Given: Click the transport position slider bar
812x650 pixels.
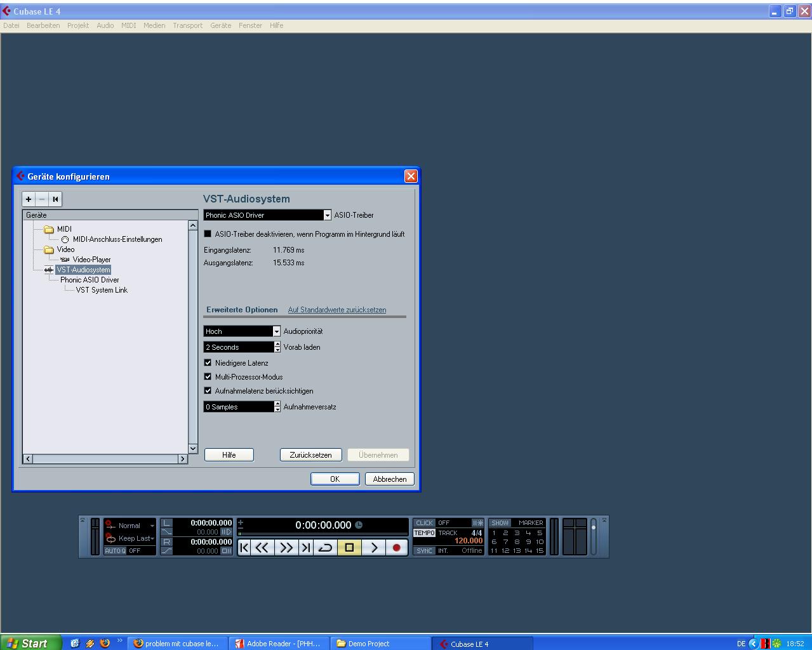Looking at the screenshot, I should coord(323,534).
